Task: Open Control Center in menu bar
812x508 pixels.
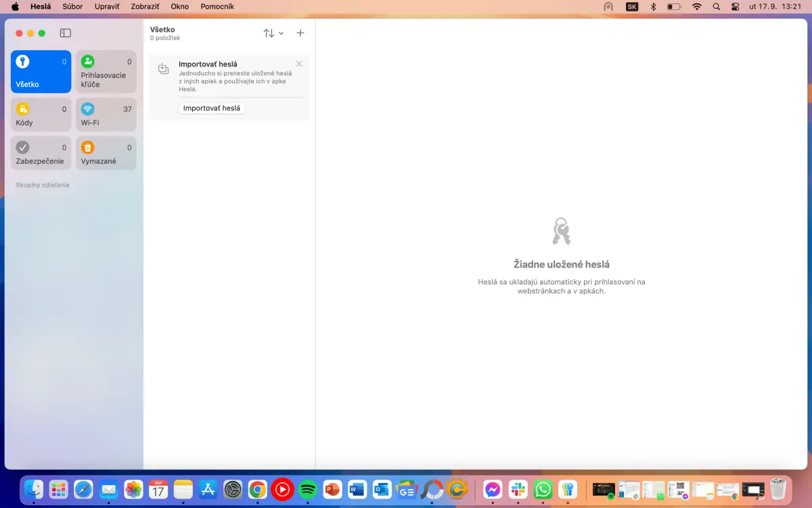Action: click(x=736, y=7)
